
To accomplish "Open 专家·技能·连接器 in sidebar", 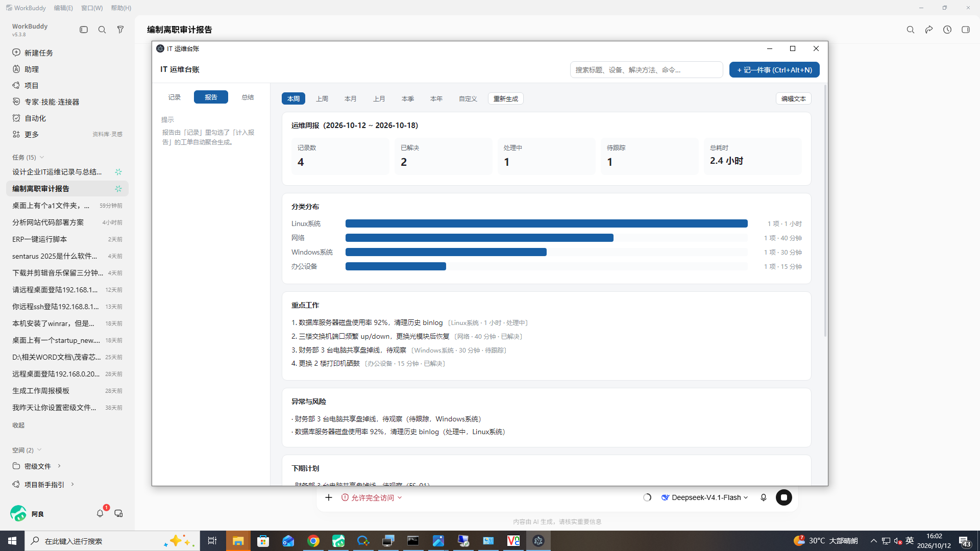I will tap(67, 102).
